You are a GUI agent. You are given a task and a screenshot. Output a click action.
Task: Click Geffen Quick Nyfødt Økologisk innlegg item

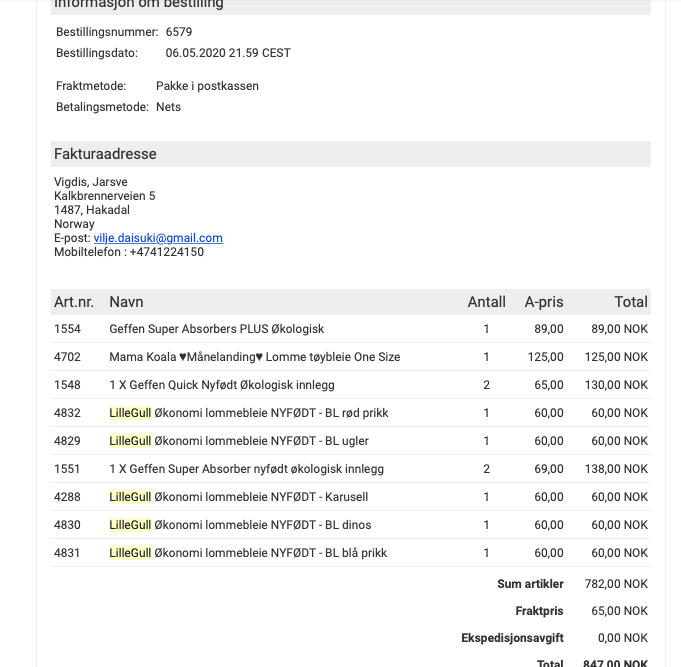coord(222,385)
